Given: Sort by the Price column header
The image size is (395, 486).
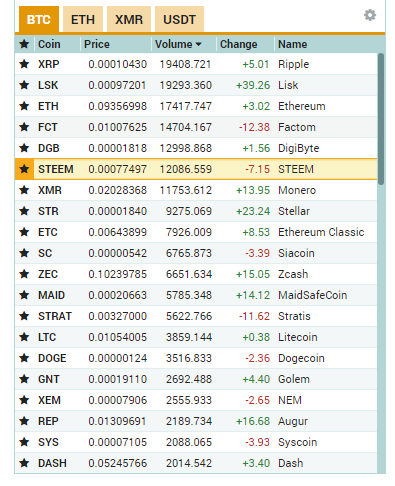Looking at the screenshot, I should (x=97, y=44).
